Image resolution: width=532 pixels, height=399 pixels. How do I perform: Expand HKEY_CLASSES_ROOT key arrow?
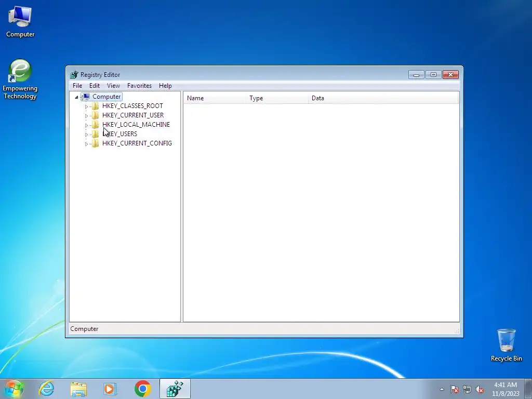coord(86,106)
